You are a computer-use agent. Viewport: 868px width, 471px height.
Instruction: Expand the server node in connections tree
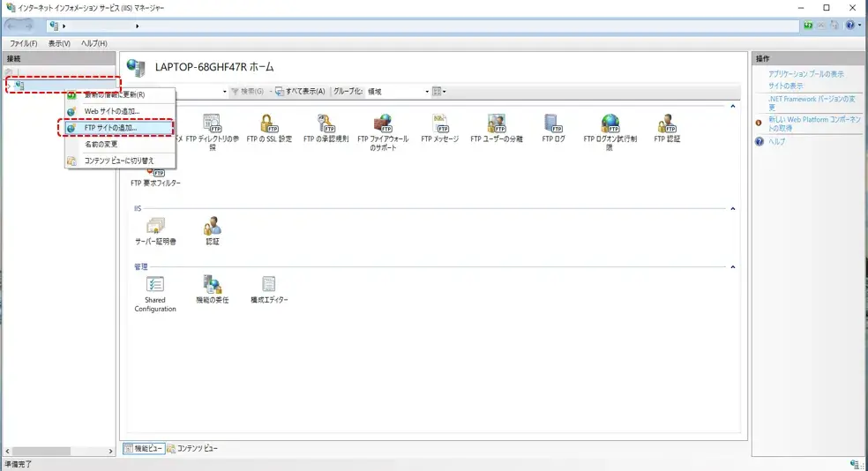coord(10,85)
